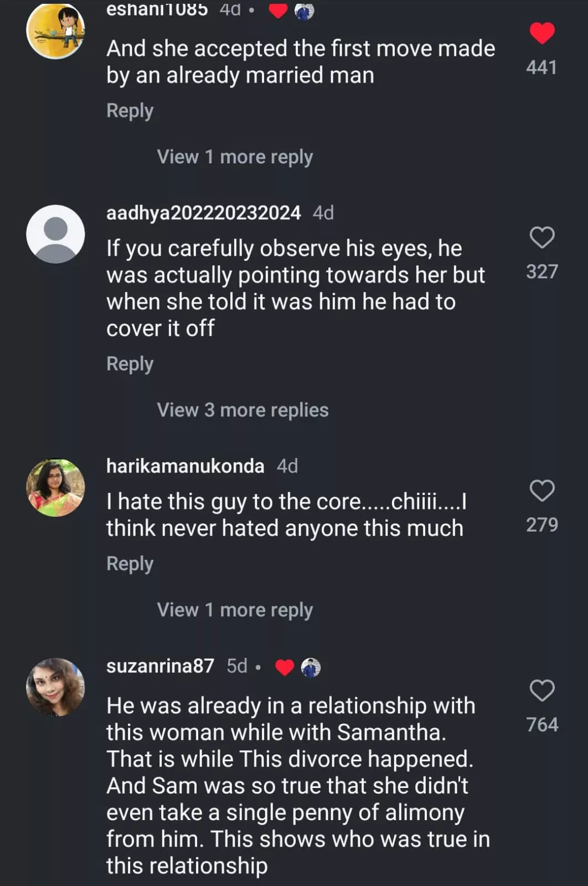Reply to eshani1085's comment

(130, 111)
